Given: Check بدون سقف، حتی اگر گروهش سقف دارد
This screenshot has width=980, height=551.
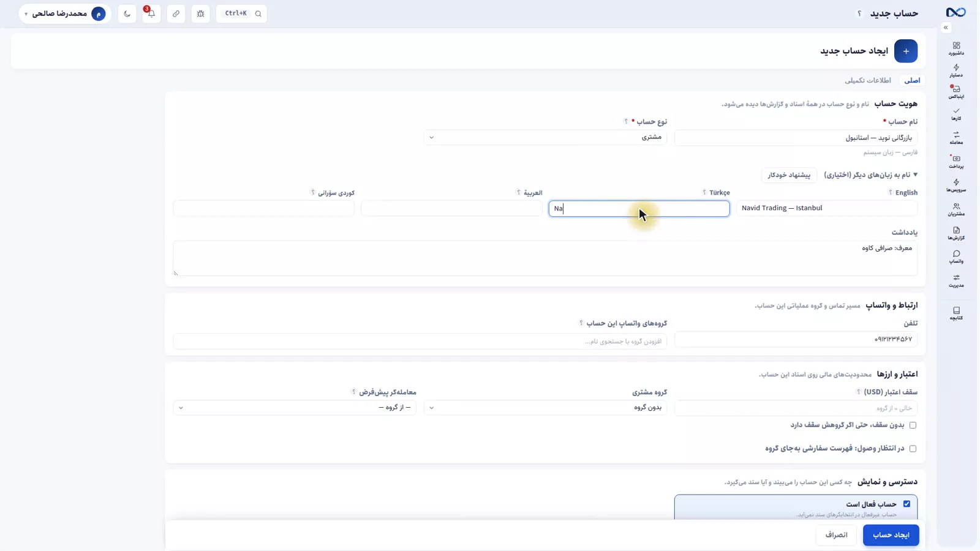Looking at the screenshot, I should tap(913, 425).
